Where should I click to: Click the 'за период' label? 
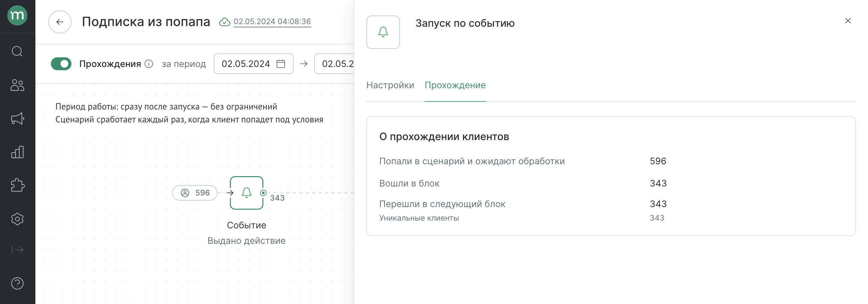coord(184,64)
